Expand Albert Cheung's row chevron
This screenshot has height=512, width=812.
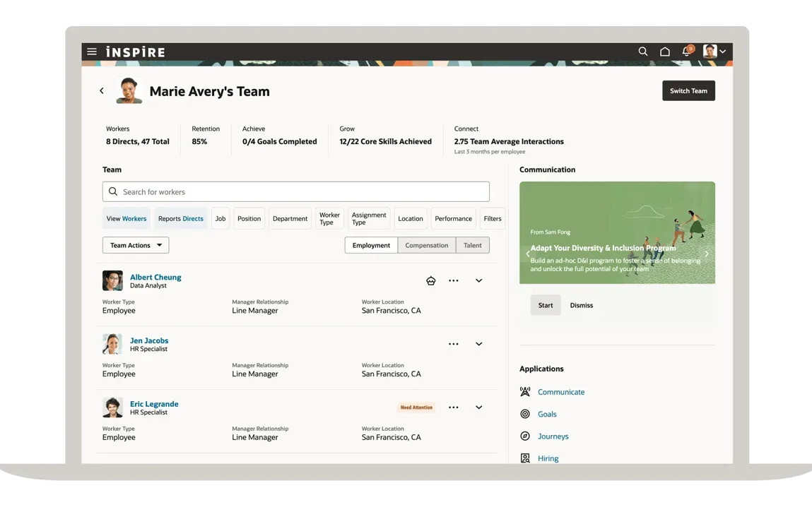pyautogui.click(x=479, y=280)
